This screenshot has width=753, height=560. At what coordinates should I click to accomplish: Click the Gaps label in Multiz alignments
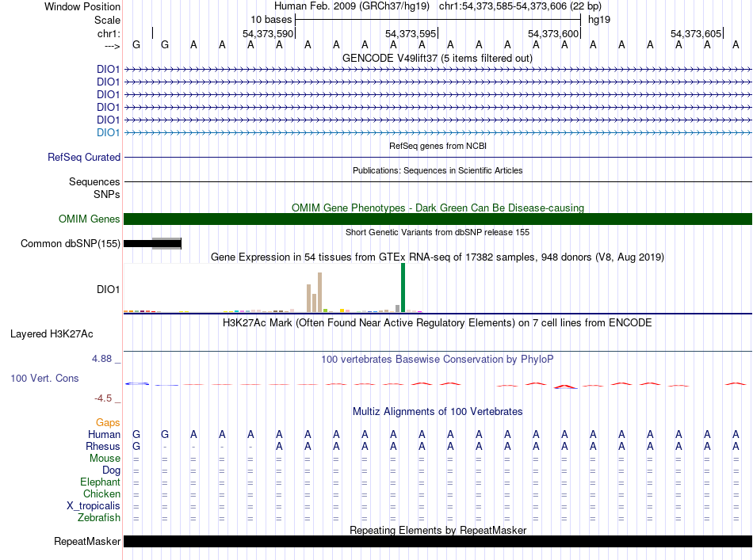108,423
